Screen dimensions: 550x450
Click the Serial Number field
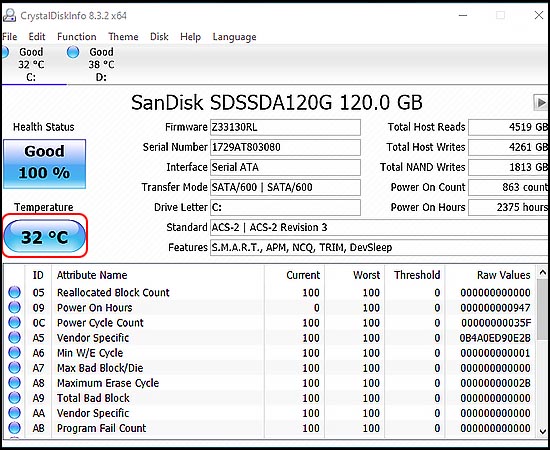click(x=285, y=147)
